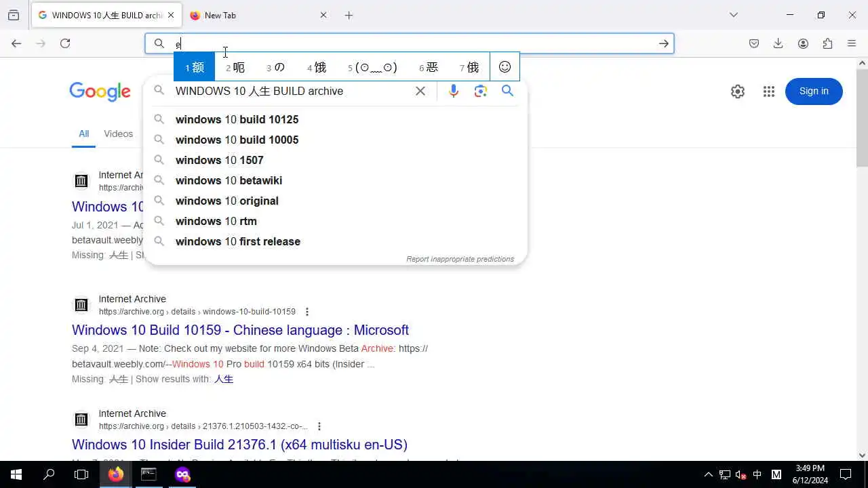This screenshot has width=868, height=488.
Task: Switch to Videos results tab
Action: click(118, 134)
